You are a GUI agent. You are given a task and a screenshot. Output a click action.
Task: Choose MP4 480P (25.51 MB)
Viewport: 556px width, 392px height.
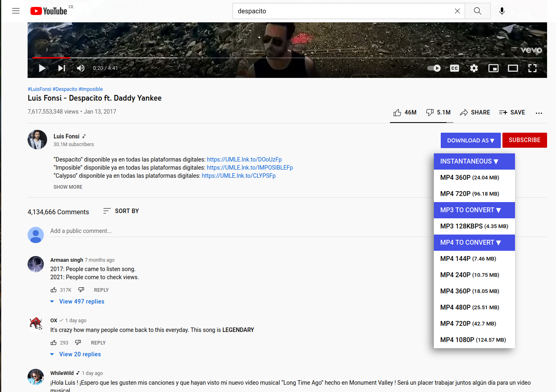pyautogui.click(x=474, y=308)
